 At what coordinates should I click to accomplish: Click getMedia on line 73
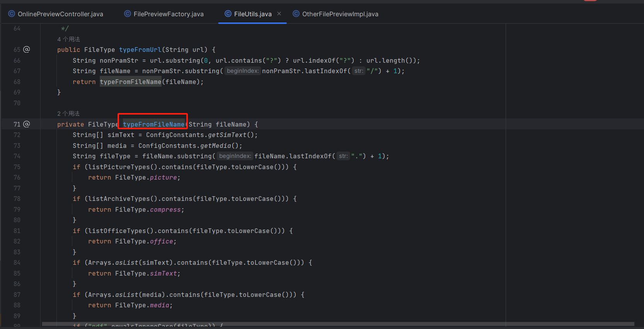point(215,146)
